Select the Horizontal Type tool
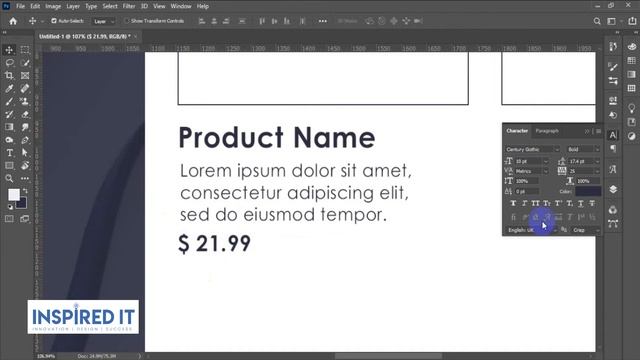Screen dimensions: 640x360 [9, 153]
